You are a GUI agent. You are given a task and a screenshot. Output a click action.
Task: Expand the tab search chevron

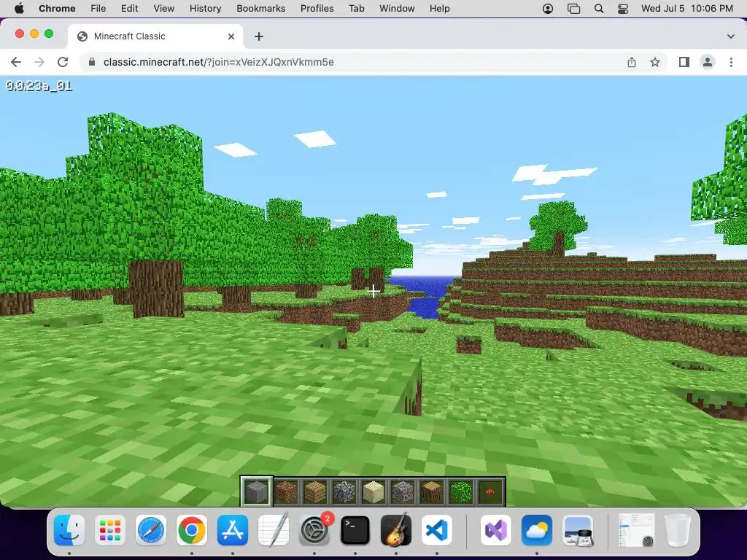pos(731,36)
